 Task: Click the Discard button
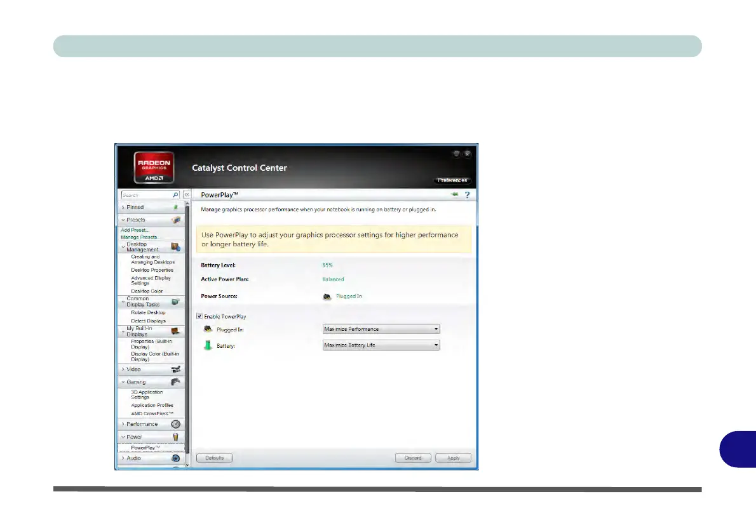coord(413,458)
